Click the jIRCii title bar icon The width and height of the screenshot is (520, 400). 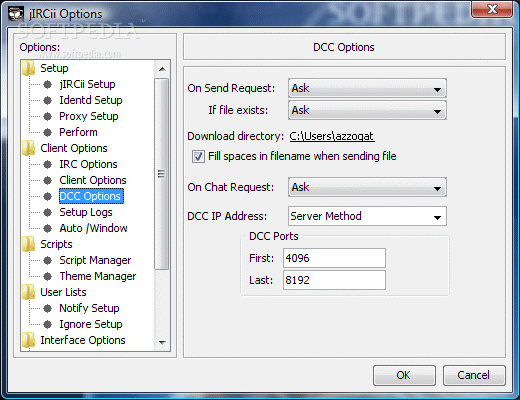click(x=16, y=14)
